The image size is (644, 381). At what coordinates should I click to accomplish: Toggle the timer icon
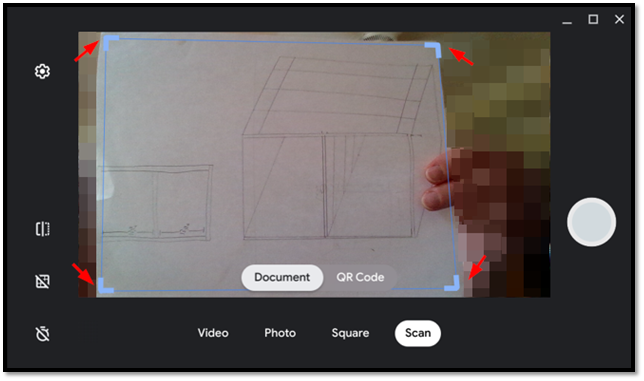pyautogui.click(x=42, y=333)
